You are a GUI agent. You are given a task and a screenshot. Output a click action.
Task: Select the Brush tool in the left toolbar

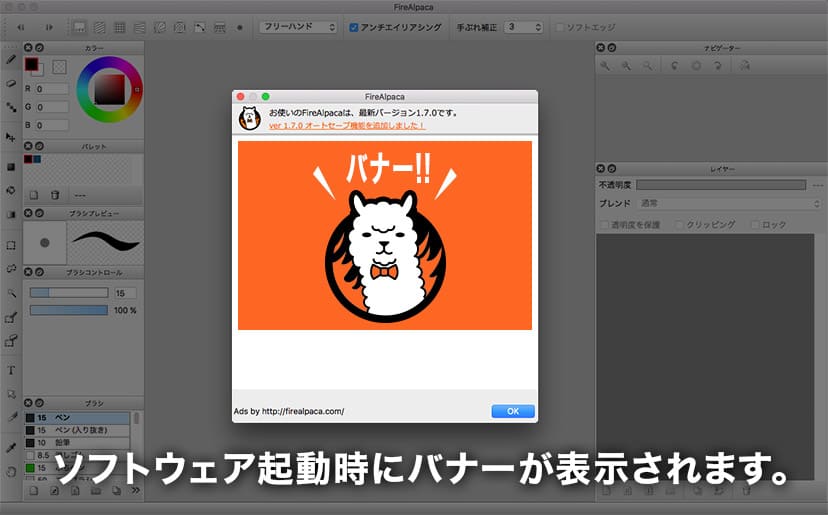11,59
